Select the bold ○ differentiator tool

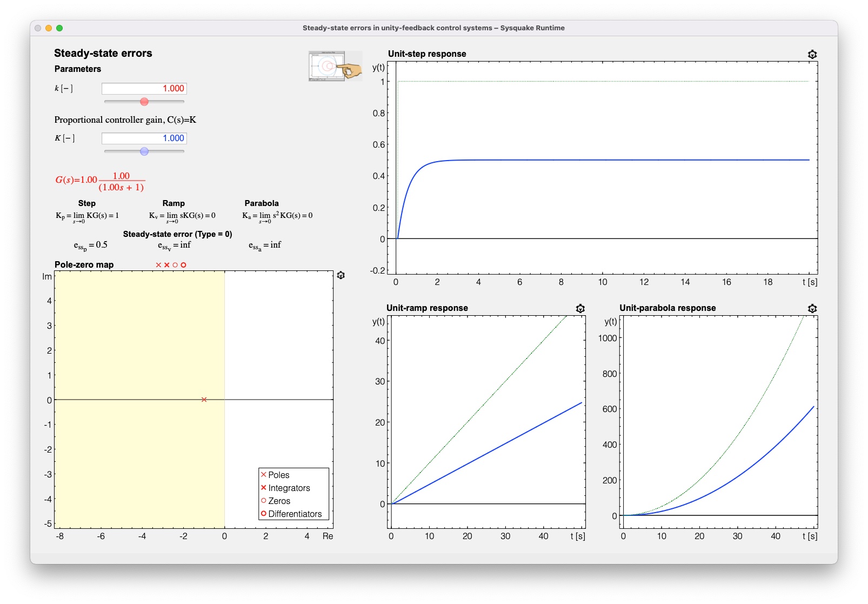(183, 265)
